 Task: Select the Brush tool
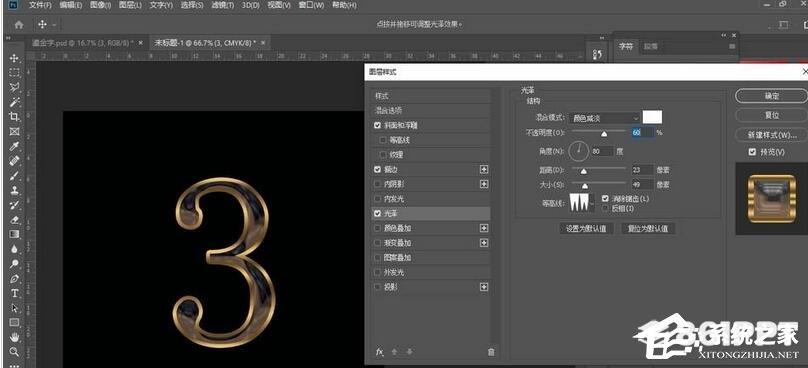point(14,175)
